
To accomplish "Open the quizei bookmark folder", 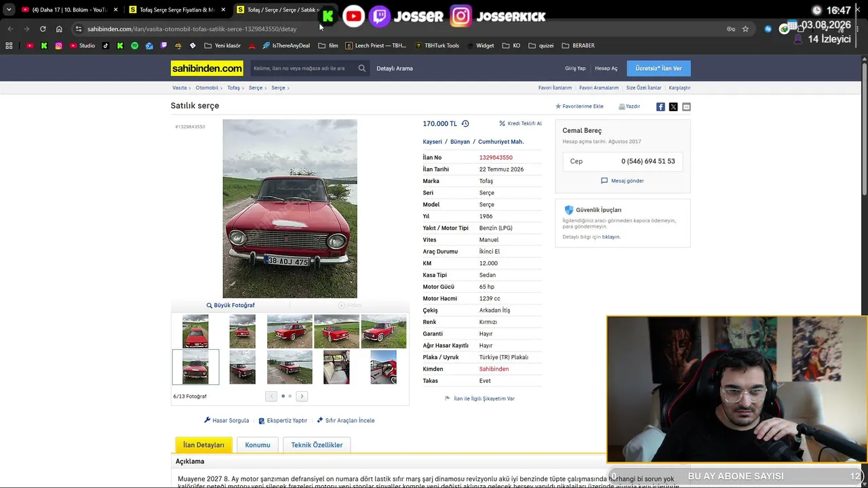I will pyautogui.click(x=541, y=45).
